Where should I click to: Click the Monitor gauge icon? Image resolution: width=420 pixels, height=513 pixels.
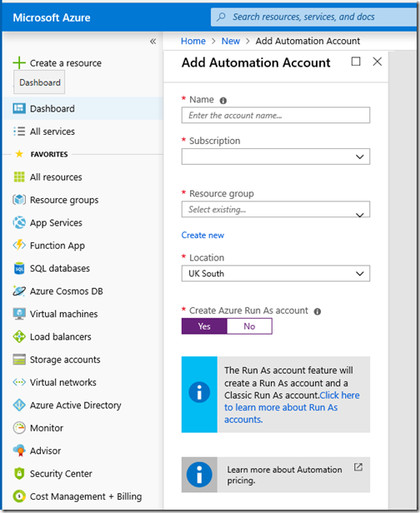point(19,428)
